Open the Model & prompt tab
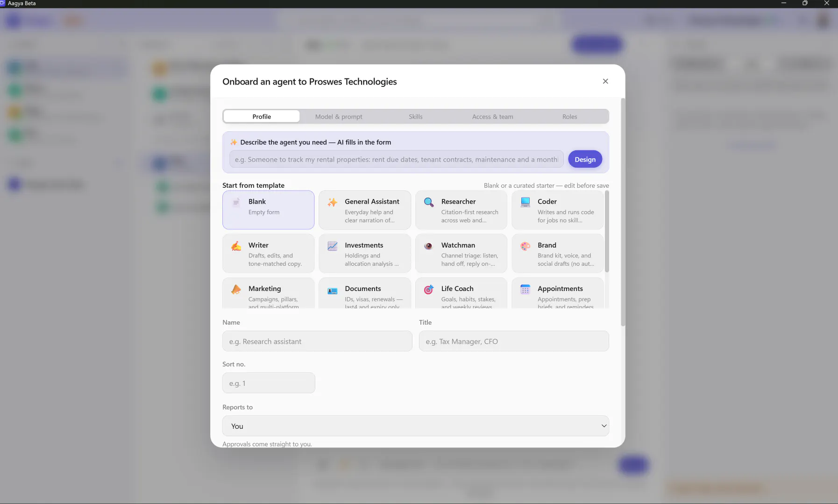838x504 pixels. pos(339,116)
